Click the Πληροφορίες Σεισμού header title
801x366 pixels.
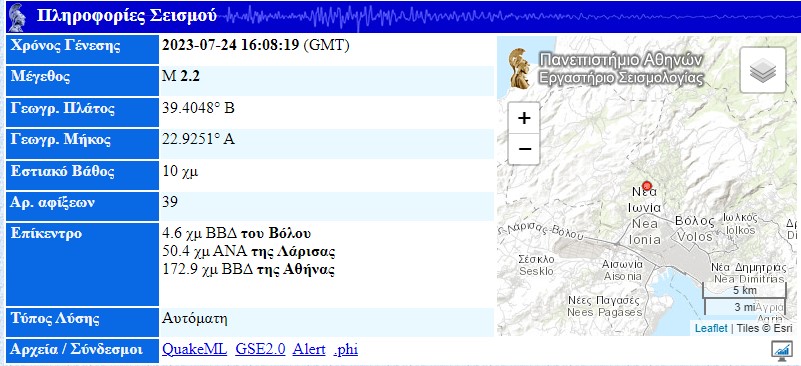127,16
